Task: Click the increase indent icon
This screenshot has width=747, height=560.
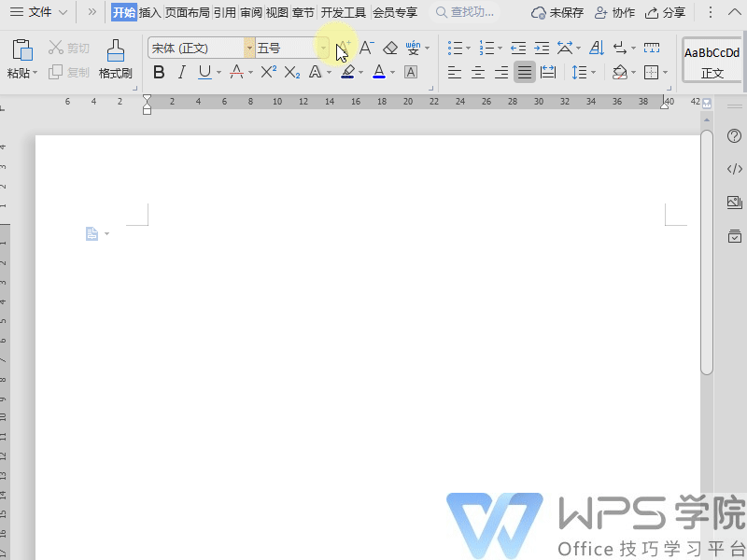Action: (542, 47)
